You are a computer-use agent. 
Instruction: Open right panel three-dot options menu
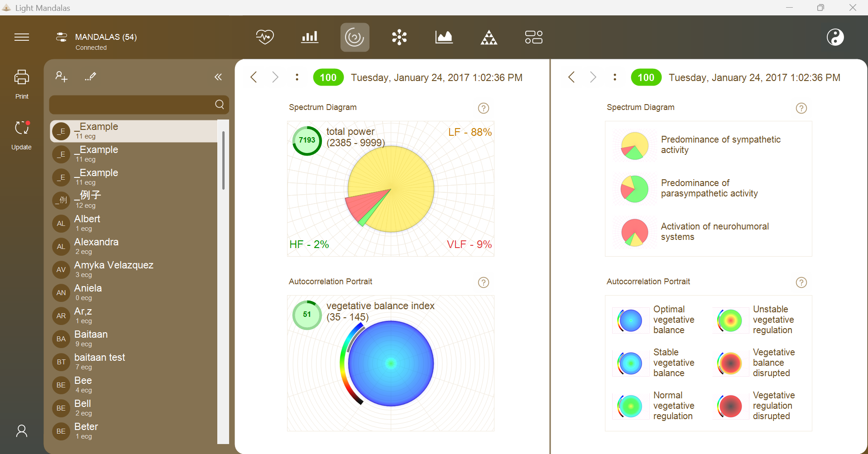pos(615,77)
